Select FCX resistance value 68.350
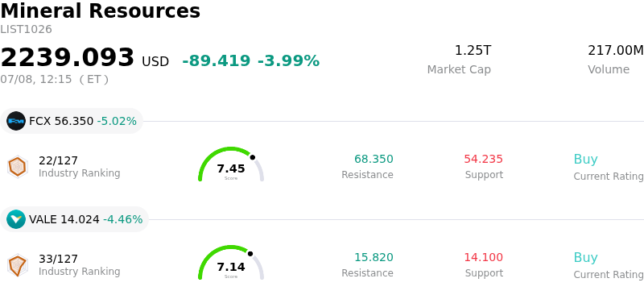 (x=374, y=160)
